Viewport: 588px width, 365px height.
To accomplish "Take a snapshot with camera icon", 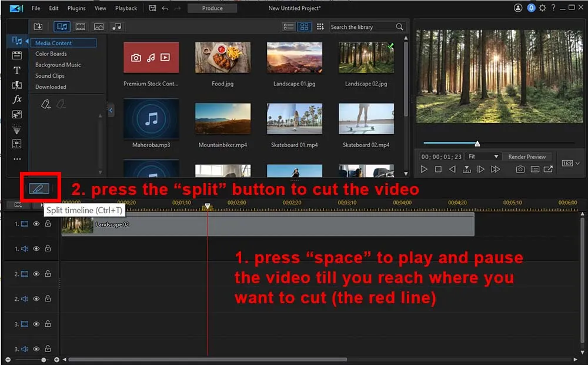I will pyautogui.click(x=520, y=170).
